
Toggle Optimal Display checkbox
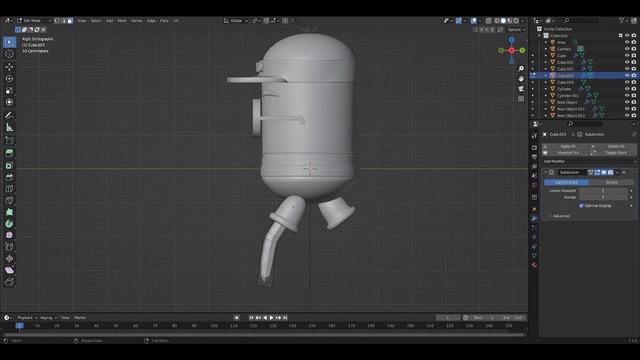(x=581, y=206)
